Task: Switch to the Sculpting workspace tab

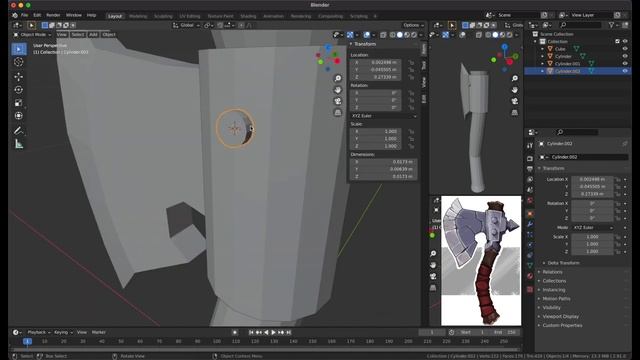Action: [163, 16]
